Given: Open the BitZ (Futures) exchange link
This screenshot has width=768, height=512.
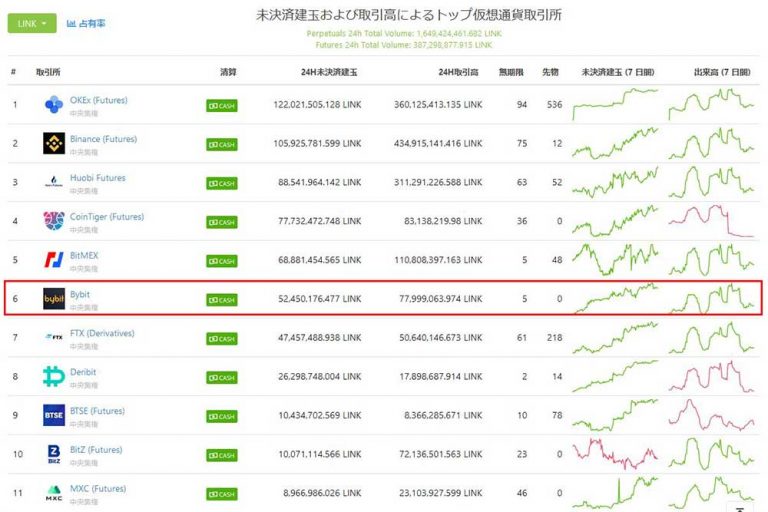Looking at the screenshot, I should pyautogui.click(x=96, y=450).
